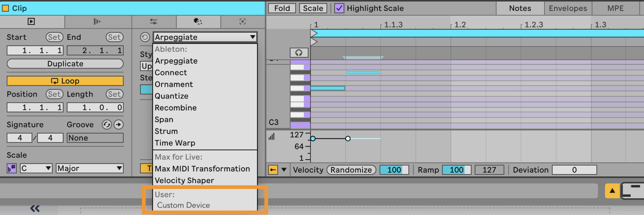Toggle the Fold button
644x215 pixels.
282,8
